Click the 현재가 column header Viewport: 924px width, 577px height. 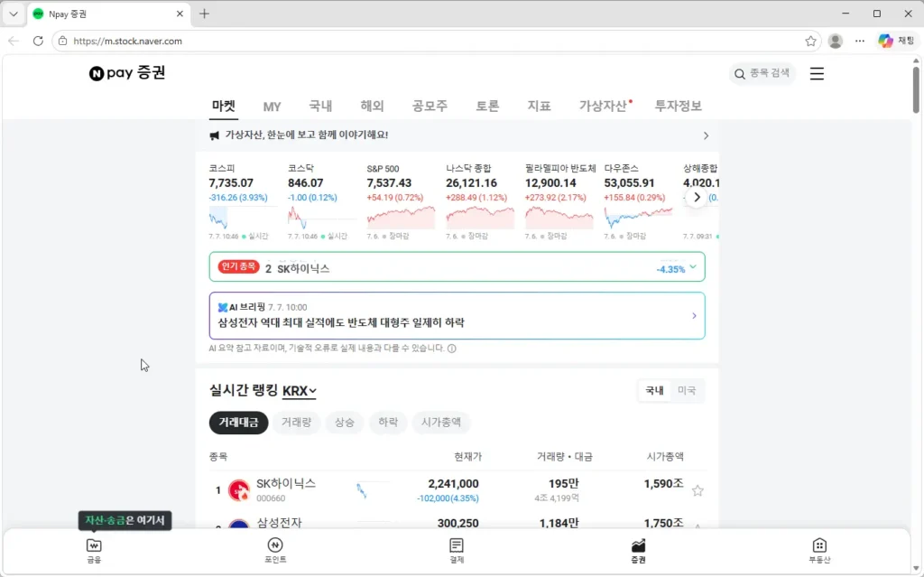click(x=468, y=457)
